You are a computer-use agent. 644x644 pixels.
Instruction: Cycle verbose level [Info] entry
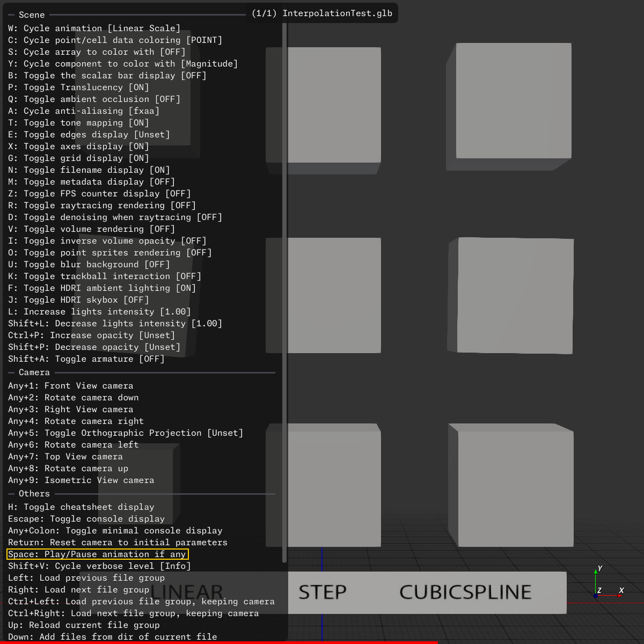tap(99, 566)
